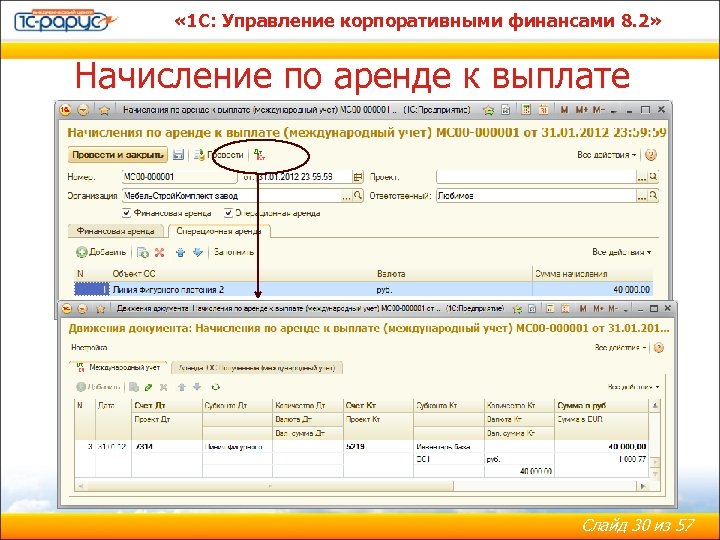This screenshot has height=540, width=720.
Task: Click the amount cell 40 000,00 in movements
Action: (601, 446)
